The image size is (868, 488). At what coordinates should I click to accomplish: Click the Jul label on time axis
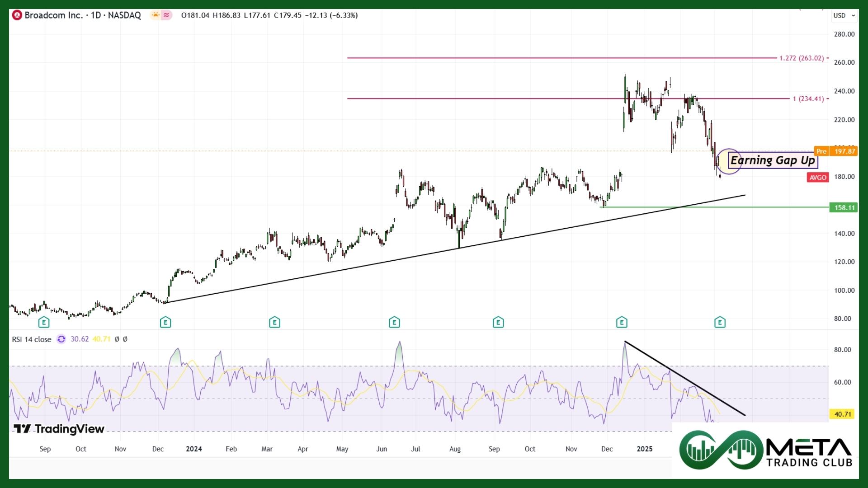(415, 449)
